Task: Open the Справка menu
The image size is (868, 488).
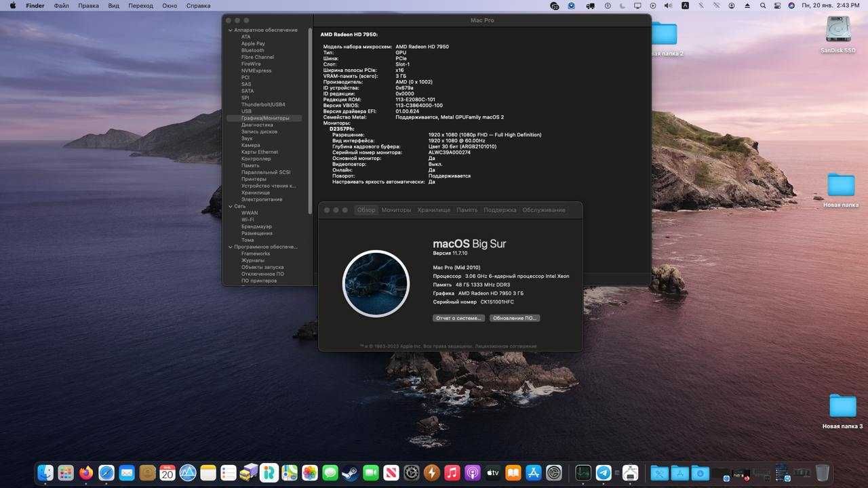Action: click(x=198, y=5)
